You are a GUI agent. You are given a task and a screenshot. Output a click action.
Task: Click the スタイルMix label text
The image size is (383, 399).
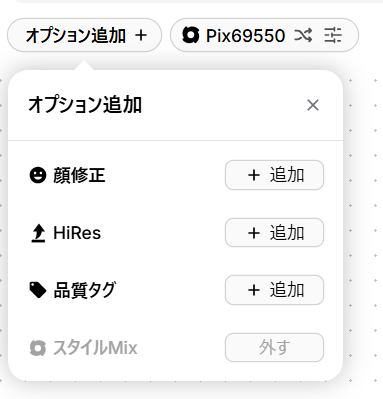click(x=95, y=348)
